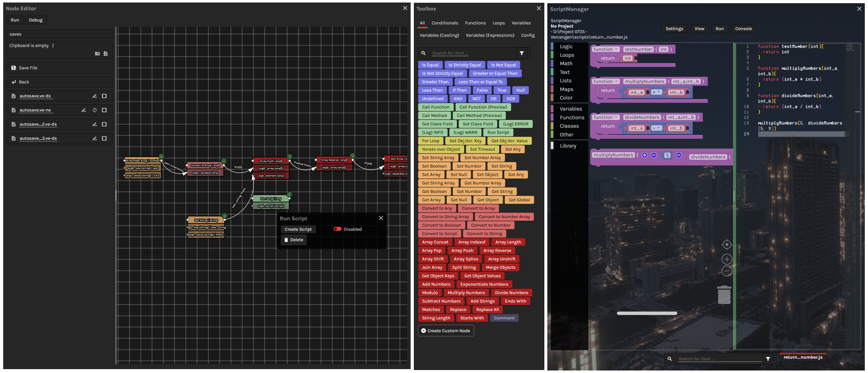Click rename pencil icon for autosave.ve-ds
This screenshot has width=868, height=373.
[95, 96]
